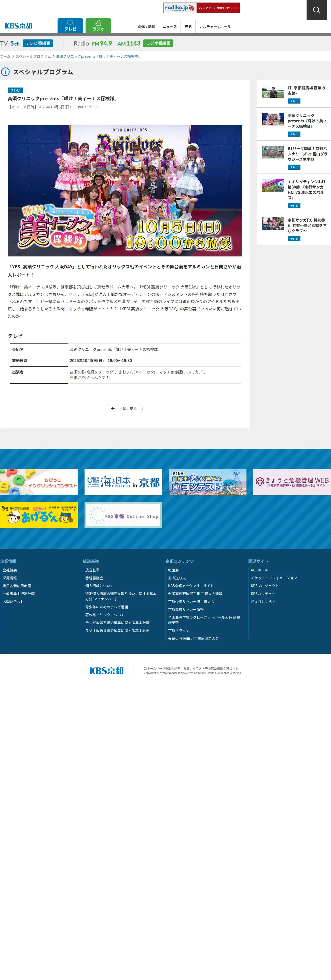Click the テレビ tag above article title
Viewport: 331px width, 980px height.
point(15,90)
